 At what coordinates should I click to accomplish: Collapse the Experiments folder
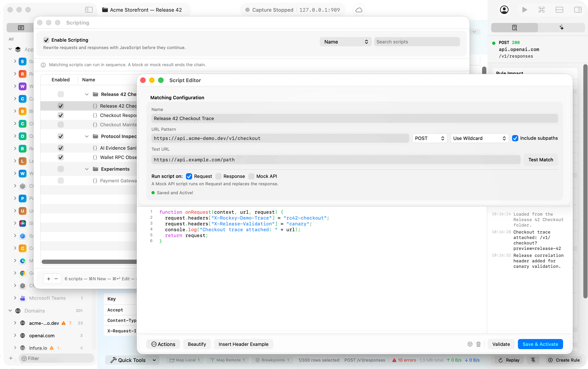87,169
